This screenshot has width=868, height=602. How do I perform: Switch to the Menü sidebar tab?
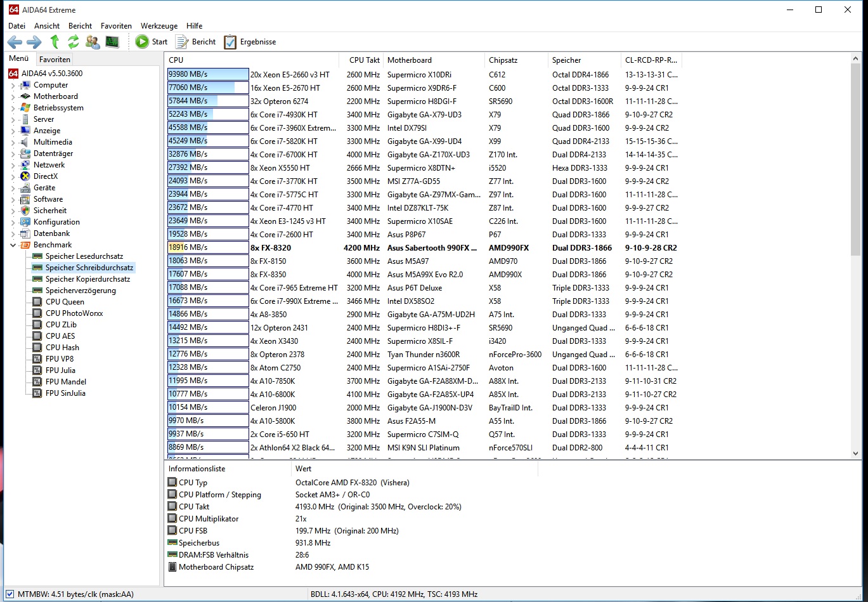pyautogui.click(x=19, y=59)
